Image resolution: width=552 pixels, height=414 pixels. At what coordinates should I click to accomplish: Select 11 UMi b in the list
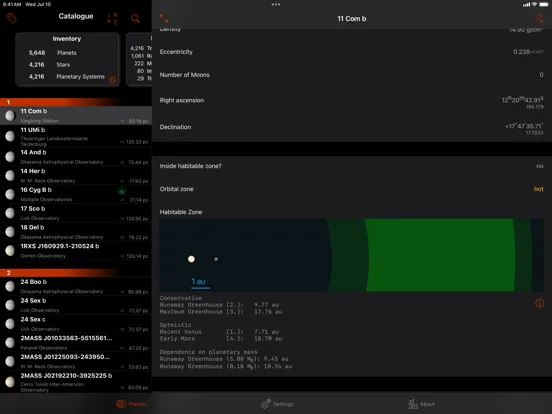(x=76, y=136)
